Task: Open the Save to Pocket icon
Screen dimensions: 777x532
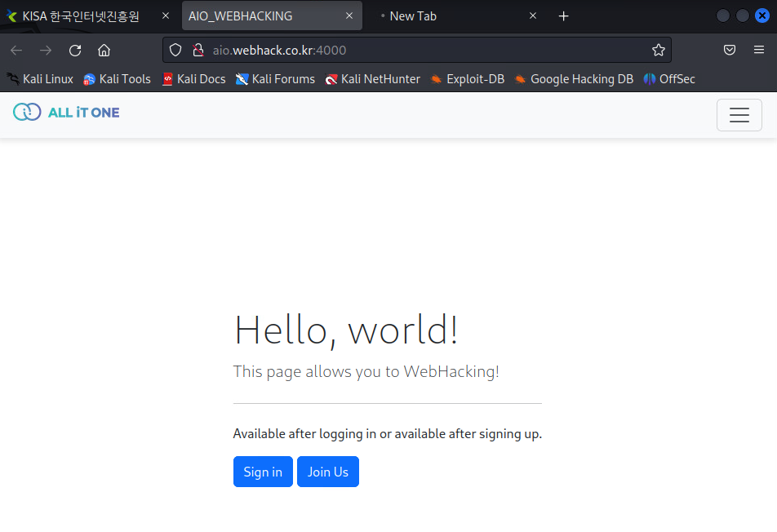Action: (730, 50)
